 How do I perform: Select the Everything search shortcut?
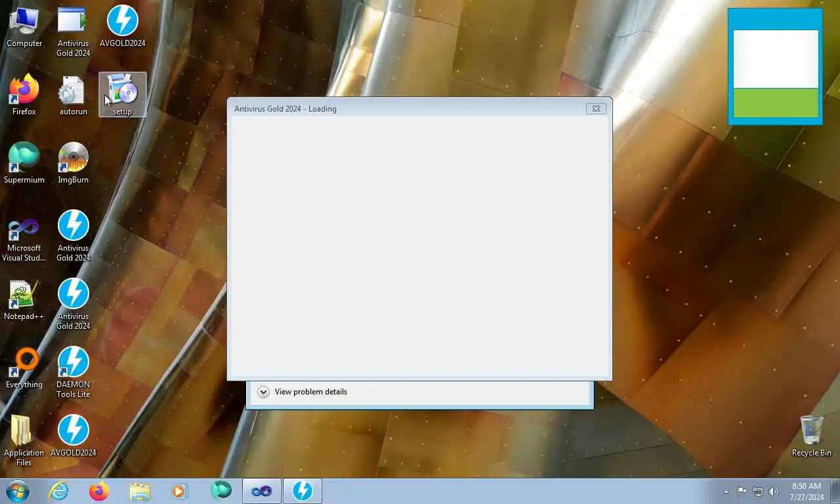pos(24,368)
